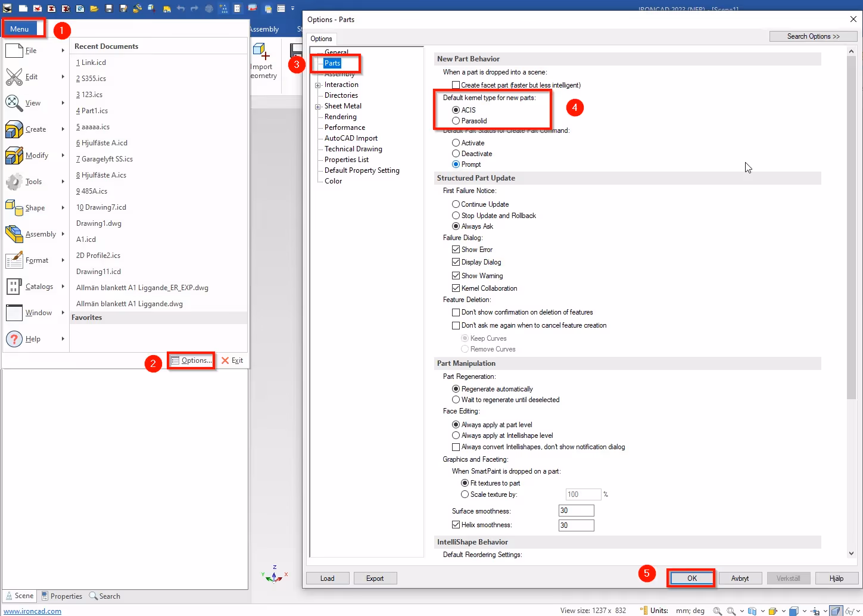Uncheck Kernel Collaboration
The image size is (863, 616).
coord(456,288)
